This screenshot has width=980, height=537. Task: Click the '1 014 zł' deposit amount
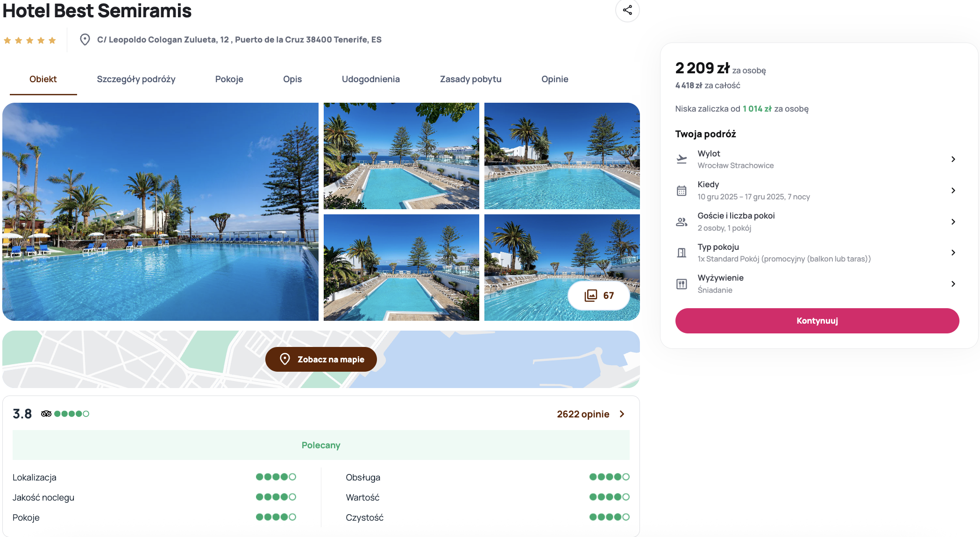click(757, 109)
